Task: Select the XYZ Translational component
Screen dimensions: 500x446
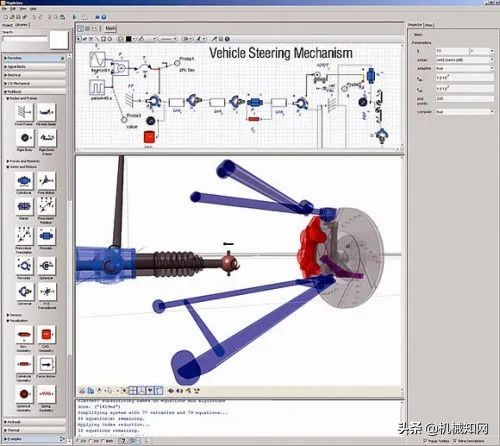Action: (46, 291)
